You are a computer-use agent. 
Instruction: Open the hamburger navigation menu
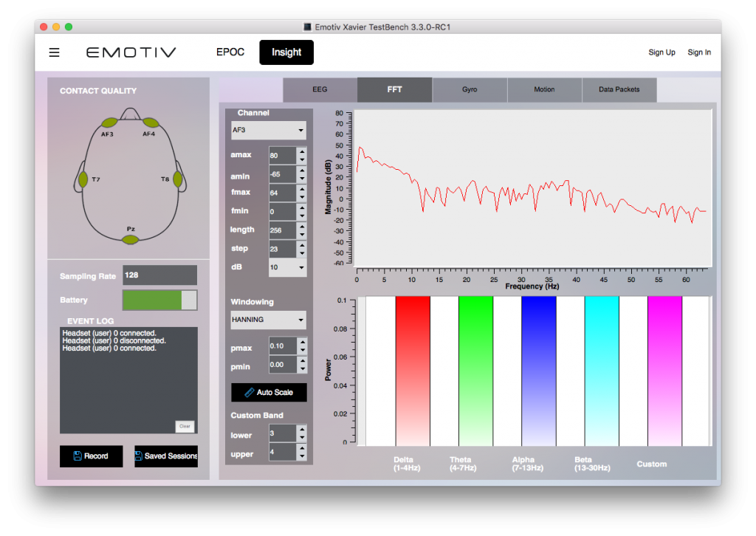point(54,52)
